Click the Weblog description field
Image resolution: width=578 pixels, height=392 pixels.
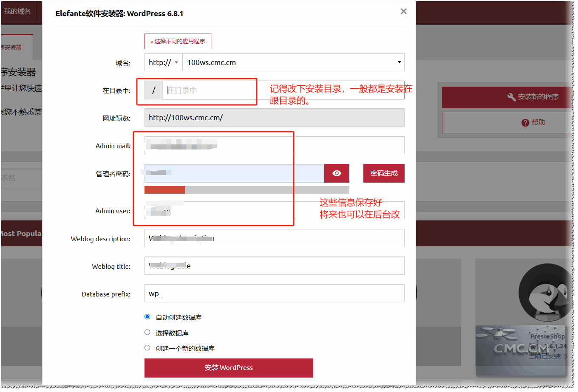point(274,238)
